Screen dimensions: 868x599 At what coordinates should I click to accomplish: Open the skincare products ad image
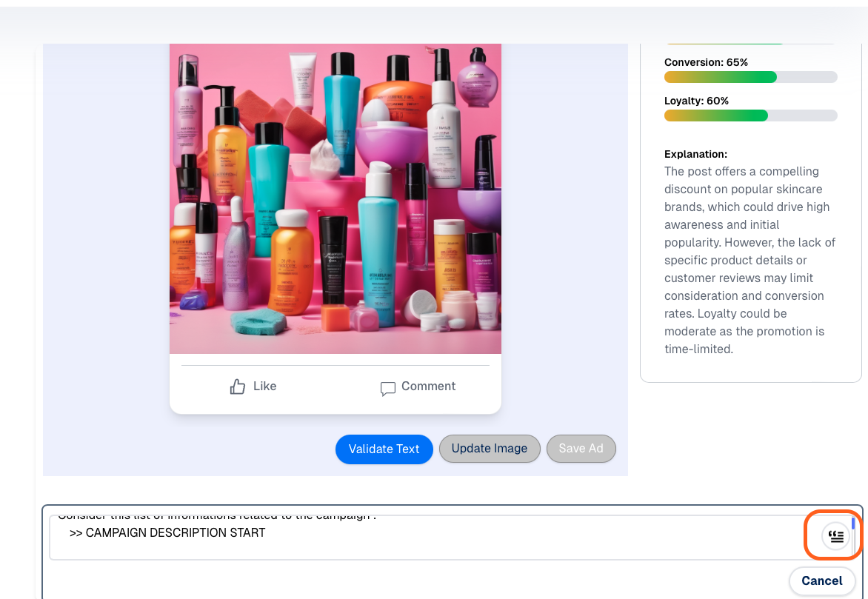[x=335, y=198]
